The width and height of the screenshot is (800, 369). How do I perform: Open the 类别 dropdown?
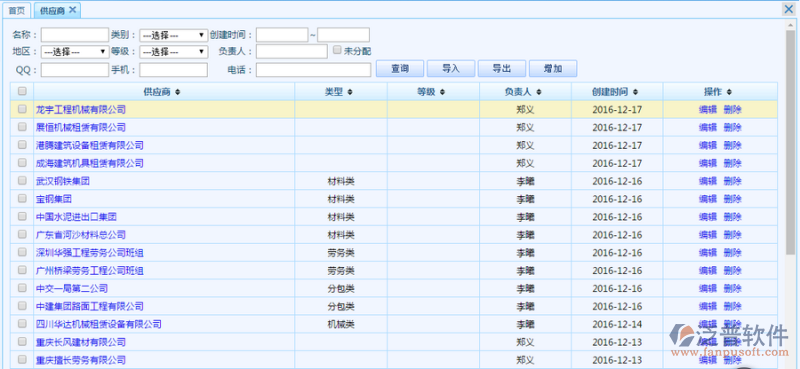pos(173,35)
